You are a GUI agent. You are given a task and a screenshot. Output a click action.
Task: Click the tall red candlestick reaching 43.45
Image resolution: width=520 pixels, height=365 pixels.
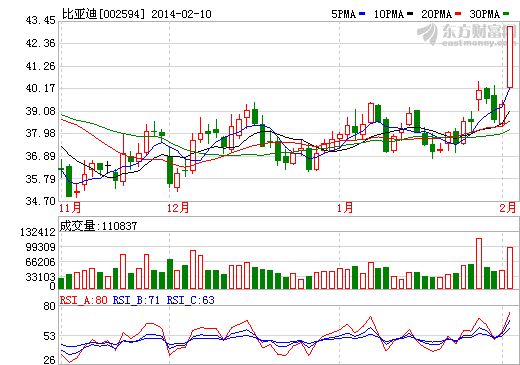click(510, 57)
